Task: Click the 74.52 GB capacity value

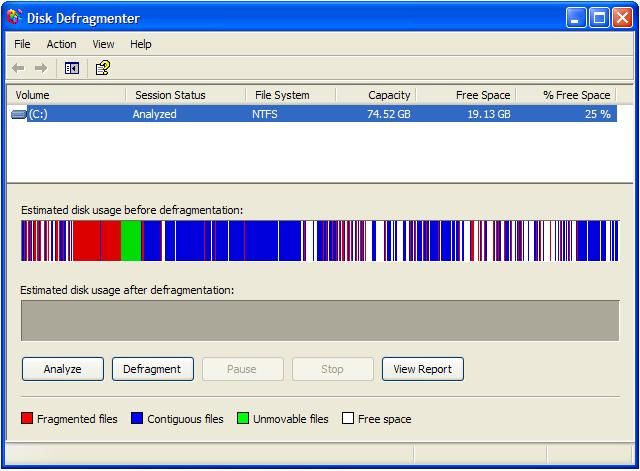Action: click(x=389, y=114)
